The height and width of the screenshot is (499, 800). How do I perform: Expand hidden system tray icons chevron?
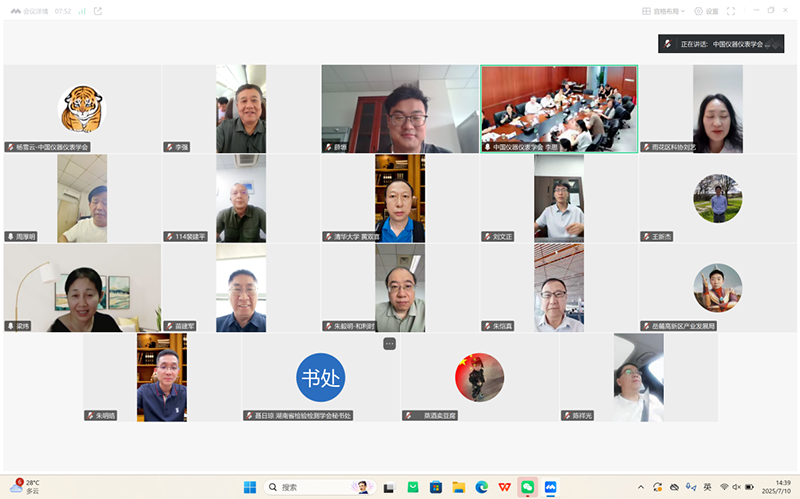(x=641, y=487)
